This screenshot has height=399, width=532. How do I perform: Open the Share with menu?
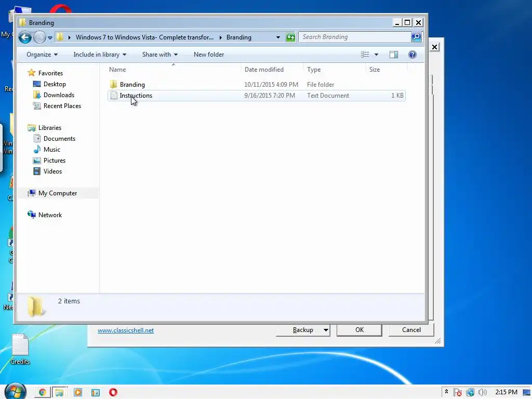click(x=160, y=55)
